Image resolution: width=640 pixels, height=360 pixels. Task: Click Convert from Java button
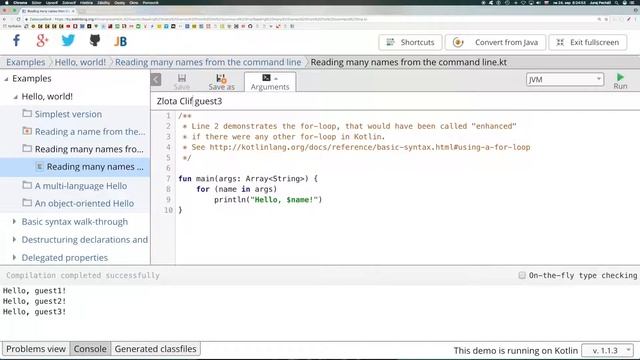click(496, 42)
